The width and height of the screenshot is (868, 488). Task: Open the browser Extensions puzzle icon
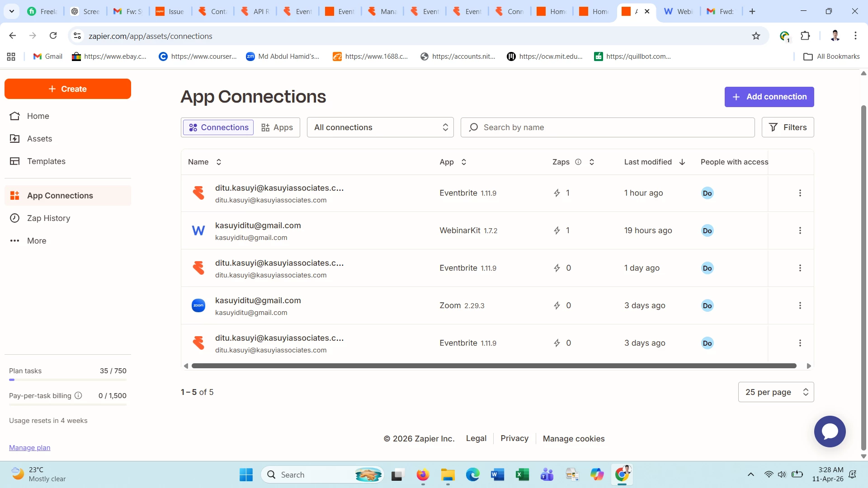click(805, 36)
